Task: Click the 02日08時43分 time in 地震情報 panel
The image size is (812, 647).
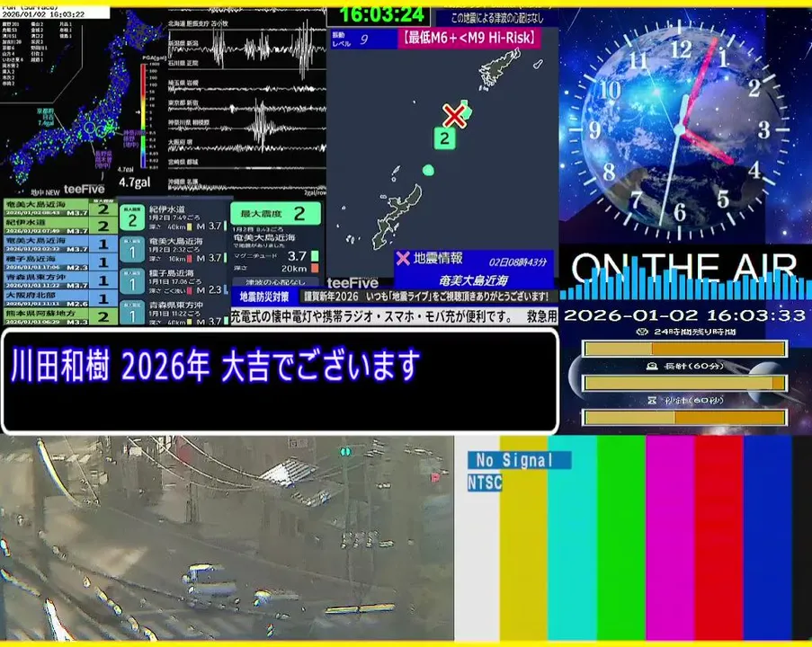Action: pos(517,261)
